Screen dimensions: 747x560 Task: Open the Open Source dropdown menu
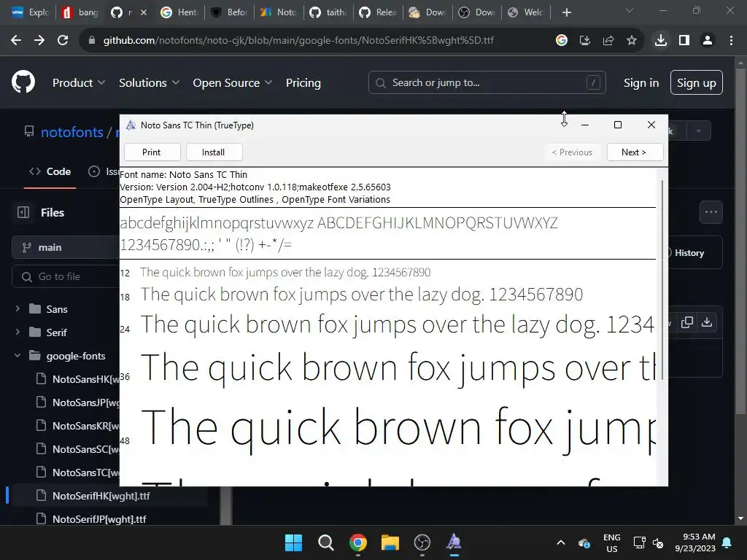pyautogui.click(x=233, y=83)
